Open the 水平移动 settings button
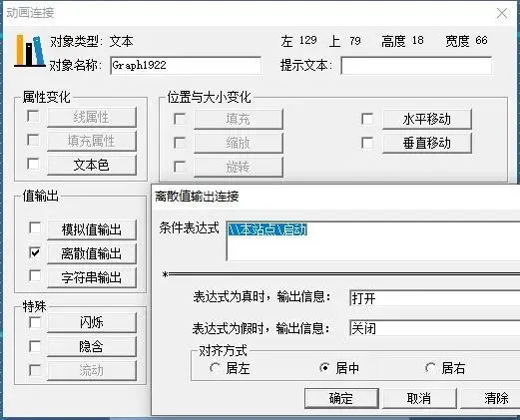The image size is (520, 420). point(427,119)
